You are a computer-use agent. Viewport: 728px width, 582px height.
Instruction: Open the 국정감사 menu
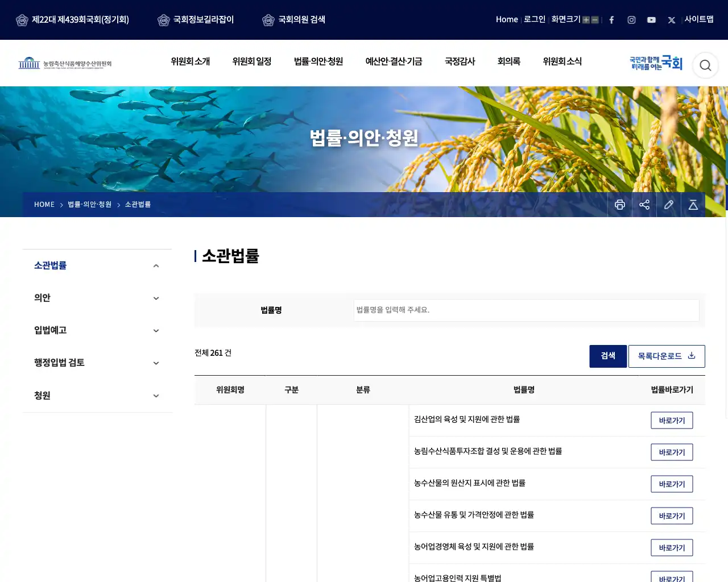tap(460, 61)
